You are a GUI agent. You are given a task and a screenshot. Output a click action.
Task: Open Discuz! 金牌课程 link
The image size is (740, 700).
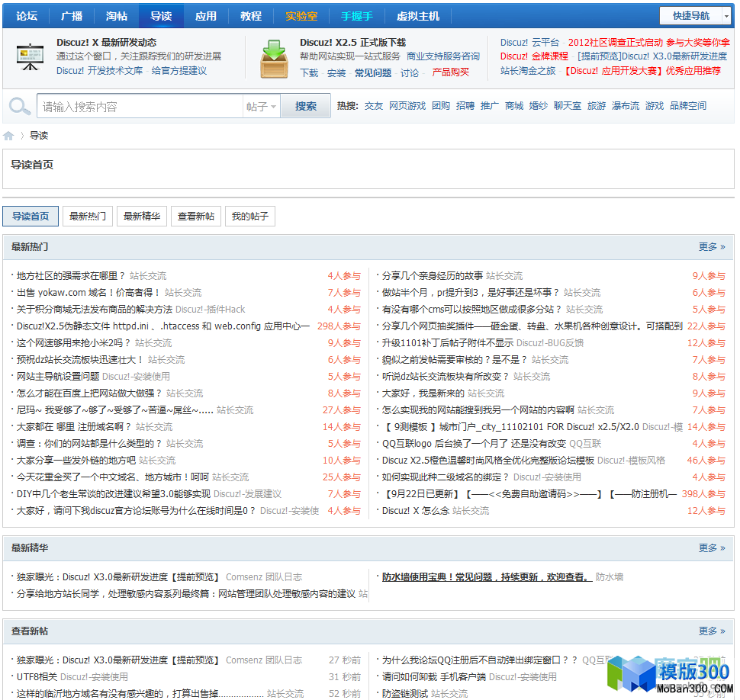point(534,56)
